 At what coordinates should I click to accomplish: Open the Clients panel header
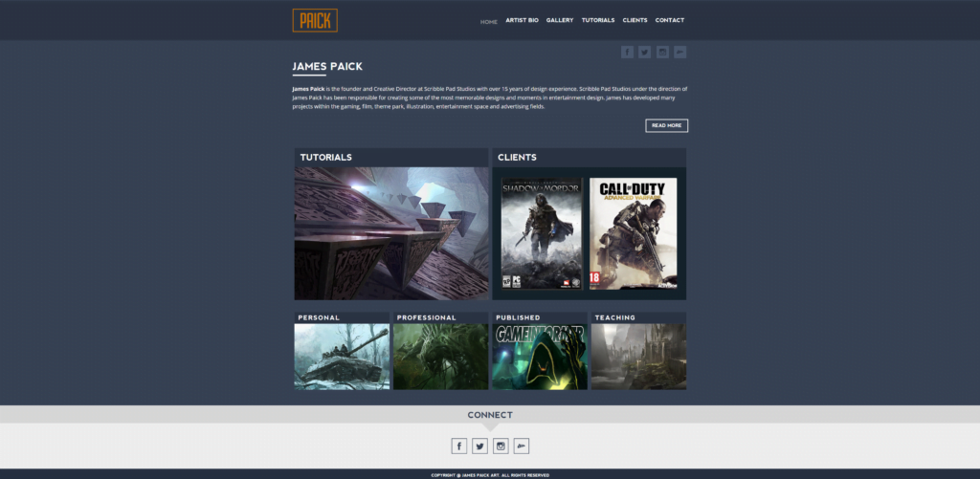[589, 158]
